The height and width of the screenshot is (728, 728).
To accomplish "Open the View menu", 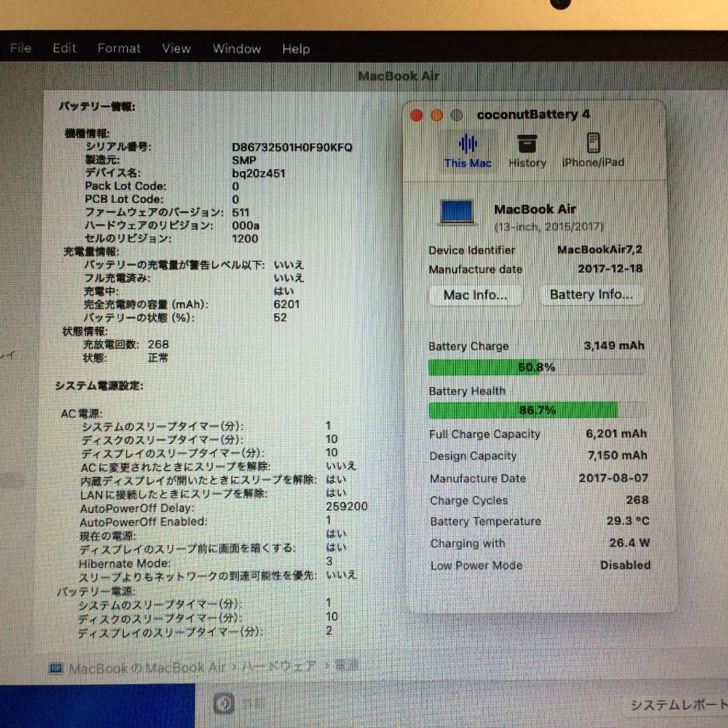I will click(x=176, y=48).
